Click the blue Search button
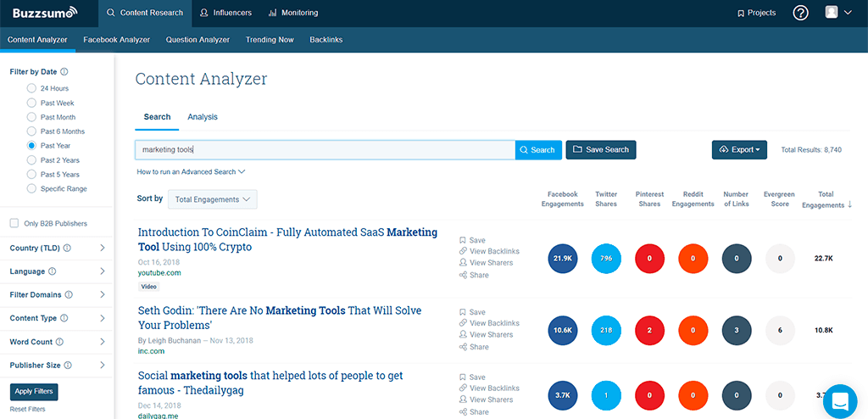 [x=538, y=149]
